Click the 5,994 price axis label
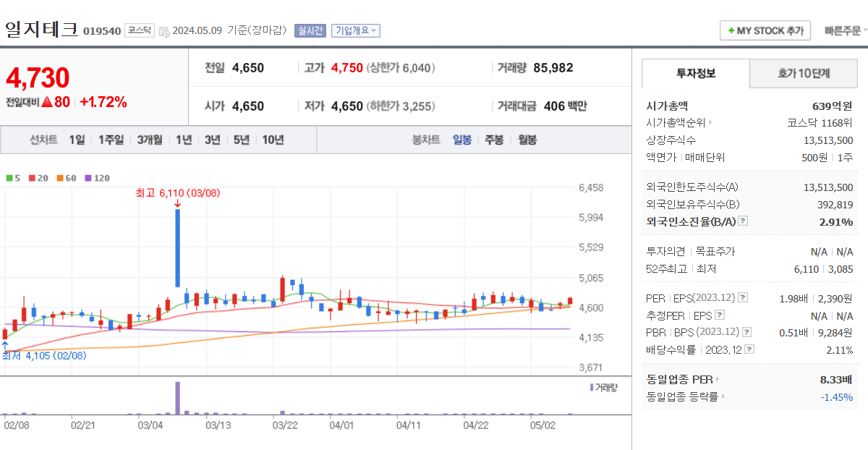 coord(591,217)
